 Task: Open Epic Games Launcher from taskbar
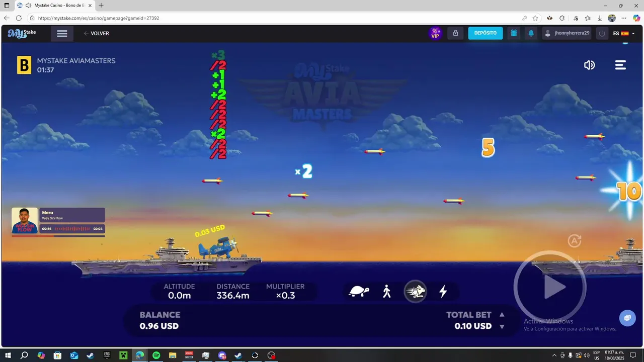(107, 355)
